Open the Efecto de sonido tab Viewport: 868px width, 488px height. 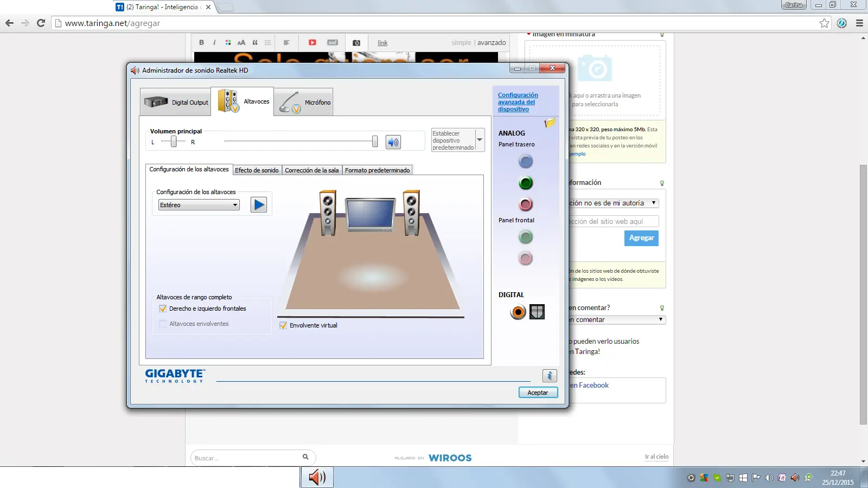point(257,170)
